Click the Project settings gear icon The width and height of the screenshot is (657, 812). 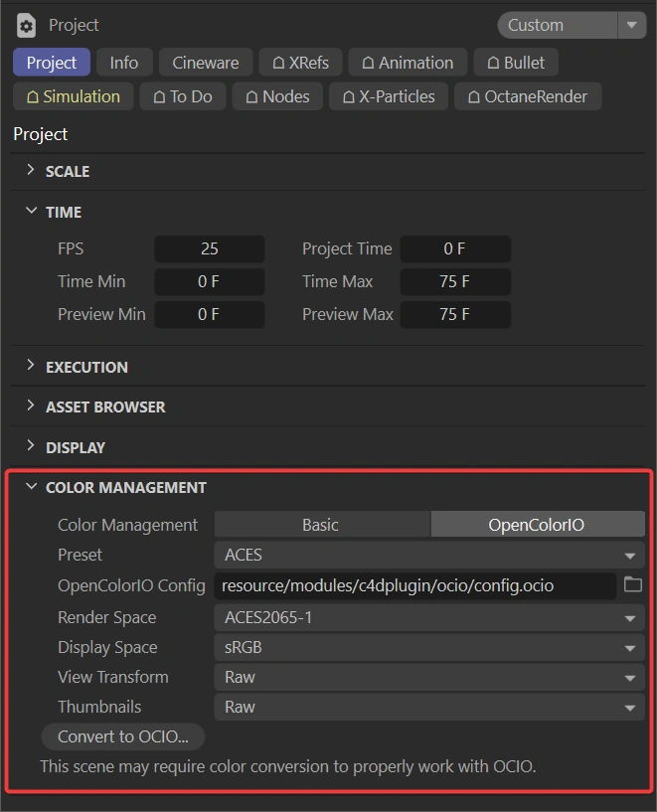[26, 26]
